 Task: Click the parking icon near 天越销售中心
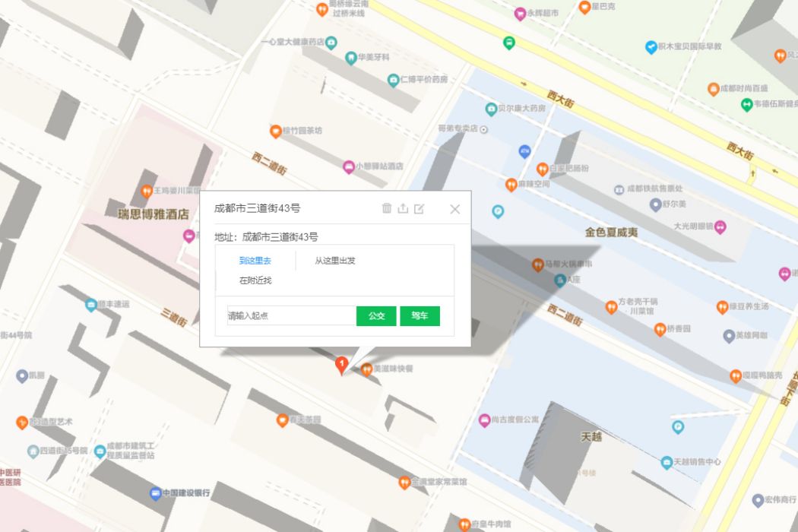(x=678, y=427)
